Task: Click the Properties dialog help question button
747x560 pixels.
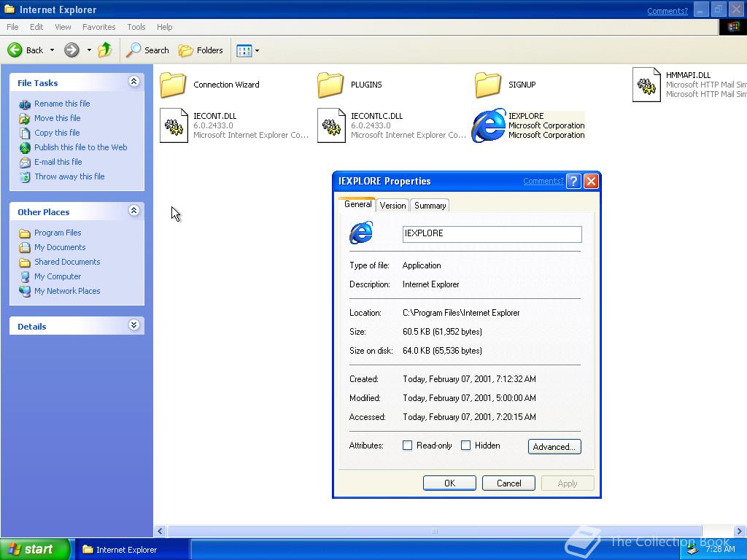Action: tap(573, 181)
